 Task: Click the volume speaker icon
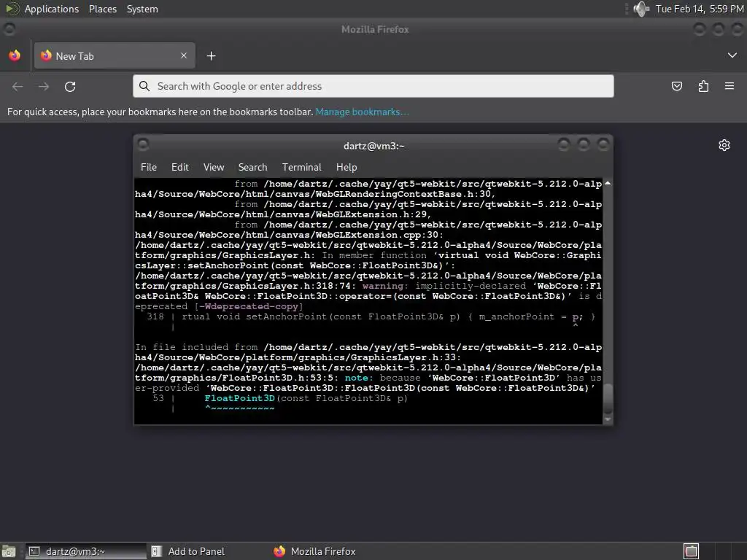641,9
